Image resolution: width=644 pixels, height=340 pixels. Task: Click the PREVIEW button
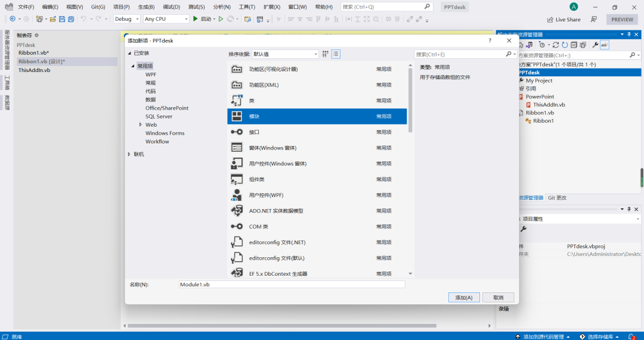pyautogui.click(x=622, y=19)
